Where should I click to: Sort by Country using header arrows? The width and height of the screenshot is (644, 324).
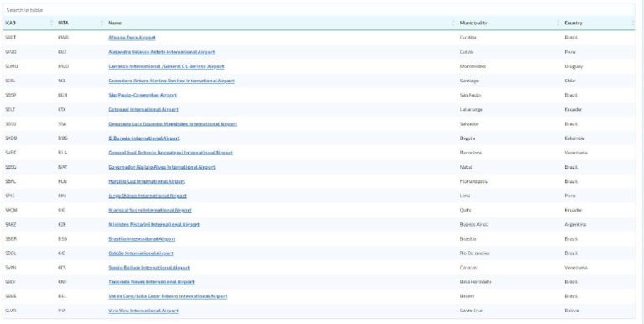[633, 23]
